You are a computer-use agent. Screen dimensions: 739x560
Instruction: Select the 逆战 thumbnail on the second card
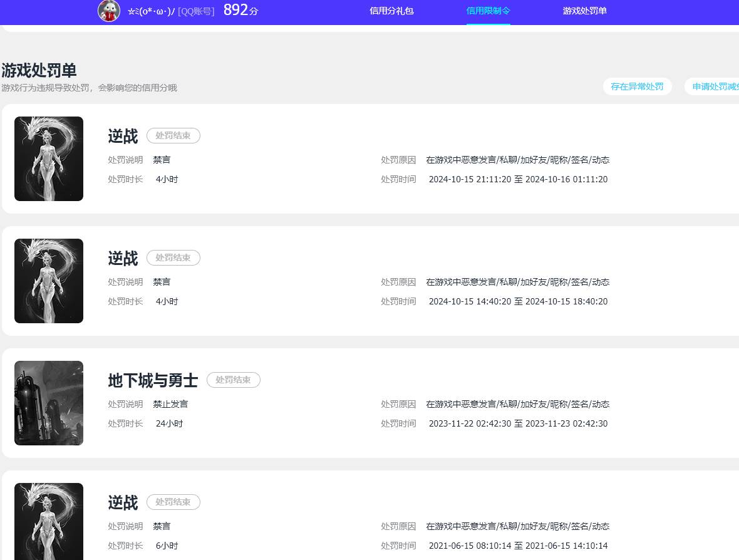click(48, 281)
